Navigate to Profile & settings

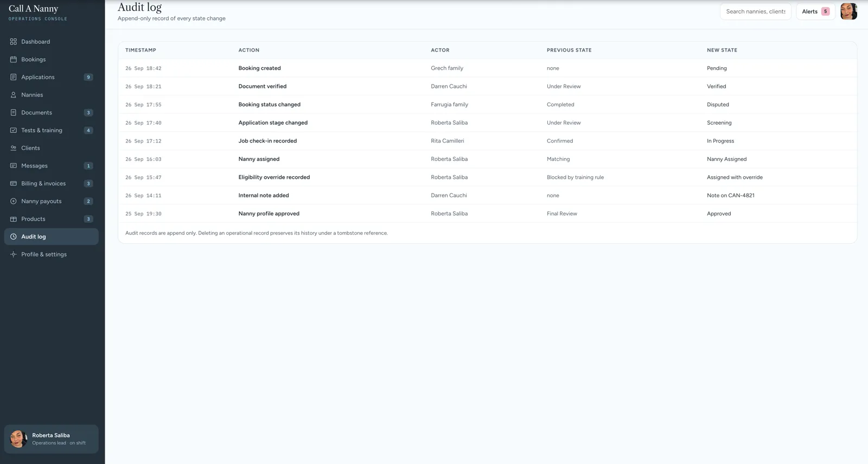(52, 254)
